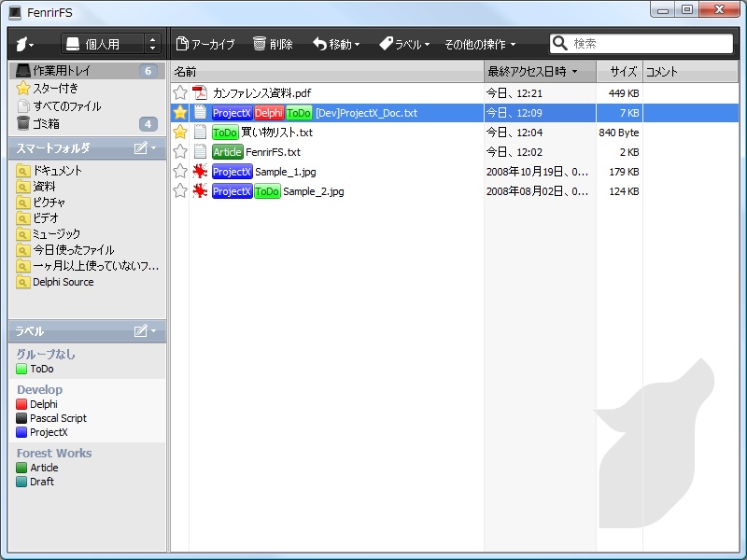This screenshot has width=747, height=560.
Task: Open the edit dropdown beside スマートフォルダ header
Action: 141,147
